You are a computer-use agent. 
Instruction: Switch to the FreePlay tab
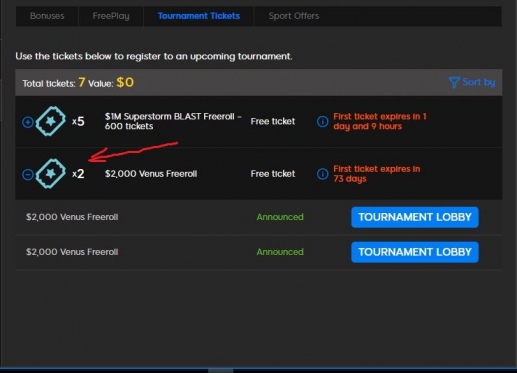(111, 16)
